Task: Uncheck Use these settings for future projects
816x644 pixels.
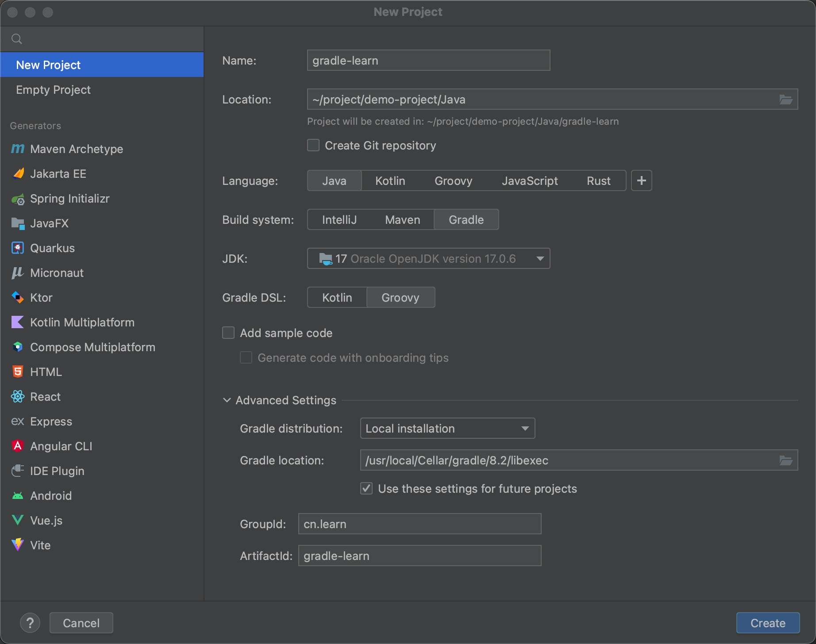Action: pyautogui.click(x=366, y=489)
